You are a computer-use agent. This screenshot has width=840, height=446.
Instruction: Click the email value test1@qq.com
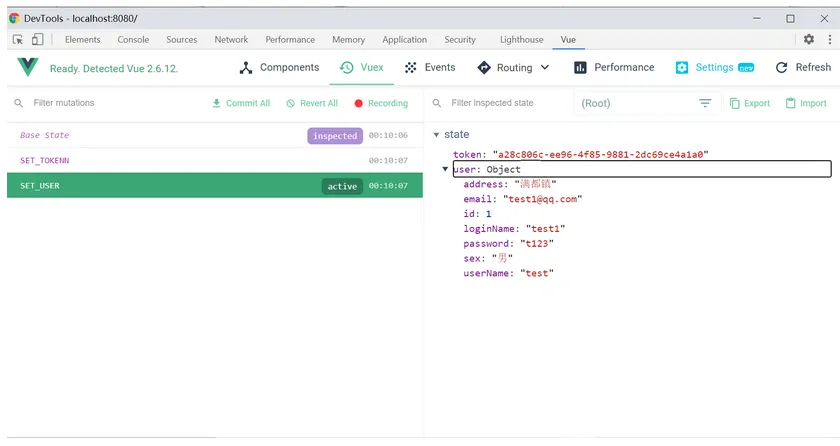tap(542, 199)
